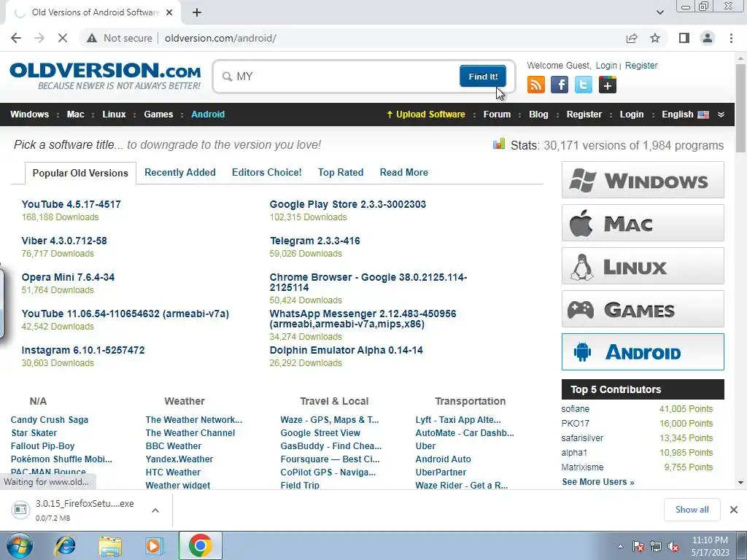Open the Chrome profile icon
The image size is (747, 560).
[x=708, y=38]
